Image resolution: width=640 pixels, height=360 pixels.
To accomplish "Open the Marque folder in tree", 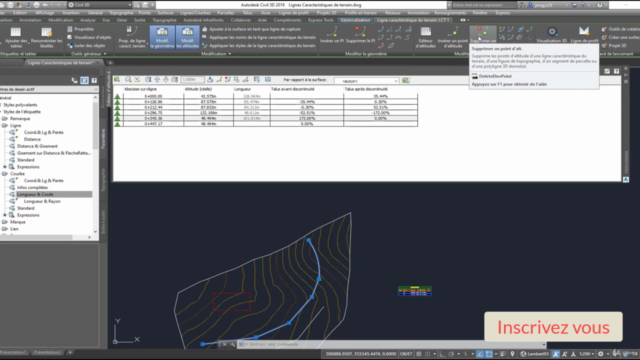I will (18, 222).
